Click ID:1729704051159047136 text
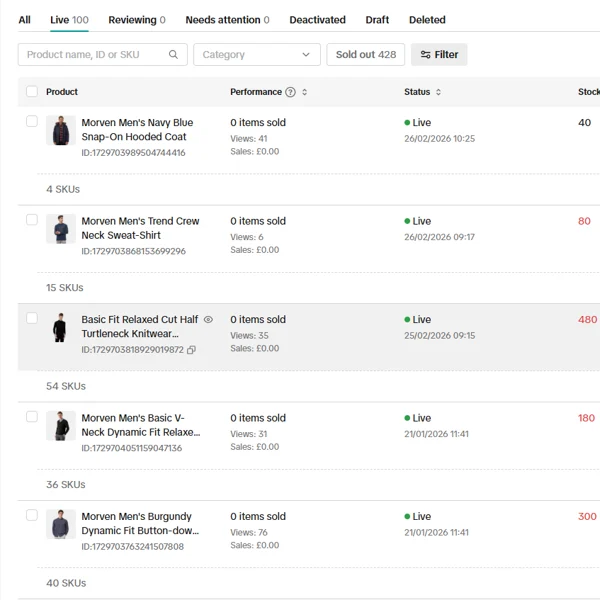 (x=132, y=448)
